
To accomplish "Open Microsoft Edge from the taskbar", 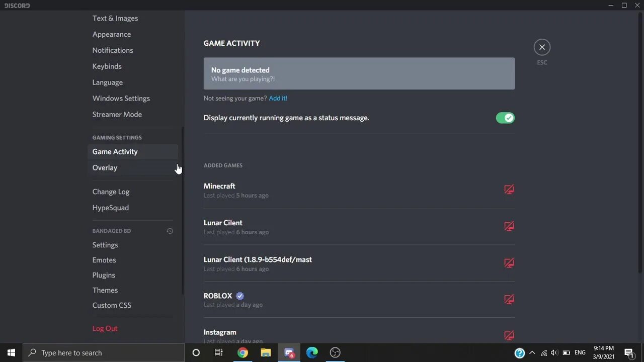I will pos(312,352).
